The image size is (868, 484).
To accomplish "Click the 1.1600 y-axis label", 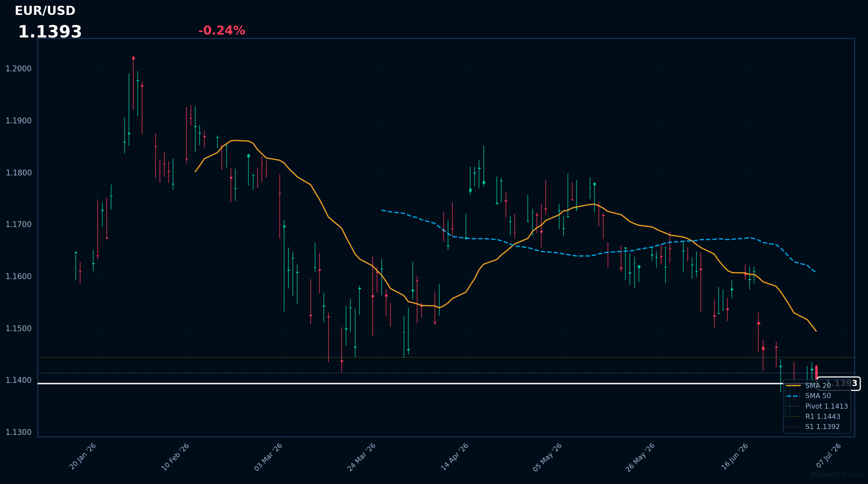I will [x=19, y=277].
